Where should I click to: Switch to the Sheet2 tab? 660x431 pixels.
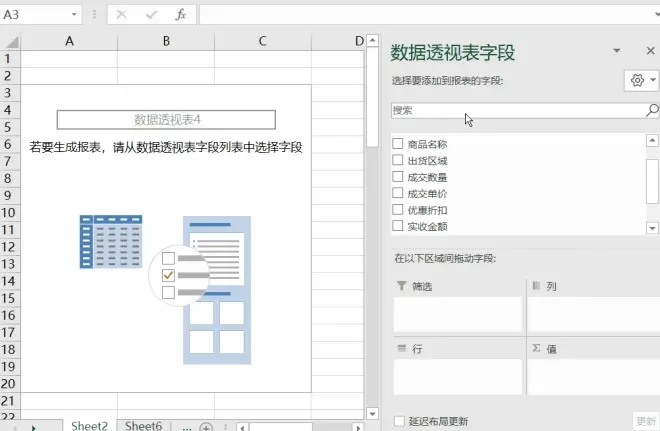pyautogui.click(x=90, y=425)
